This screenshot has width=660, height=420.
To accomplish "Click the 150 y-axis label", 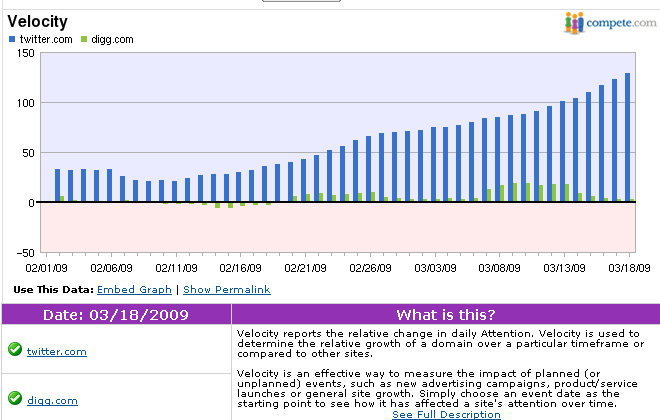I will [x=26, y=53].
